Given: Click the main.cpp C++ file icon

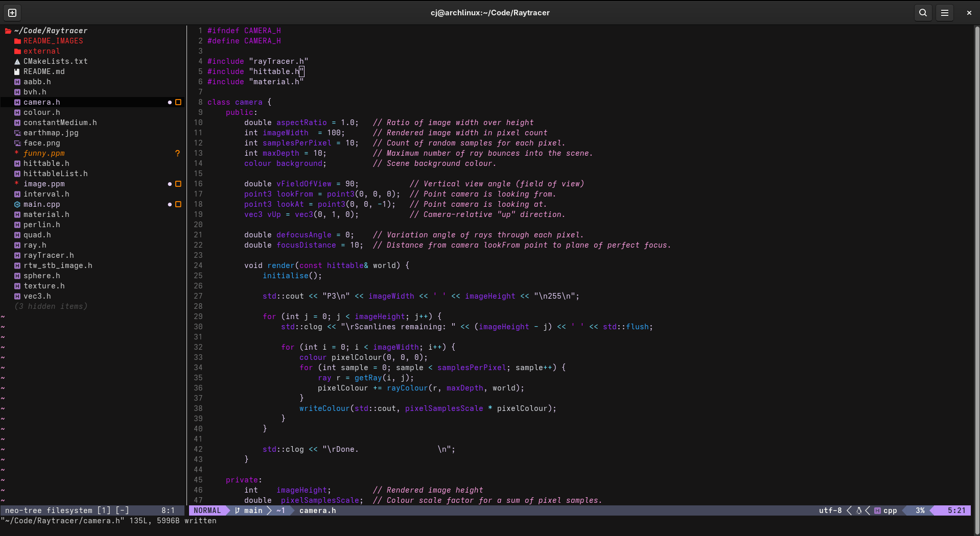Looking at the screenshot, I should 17,204.
